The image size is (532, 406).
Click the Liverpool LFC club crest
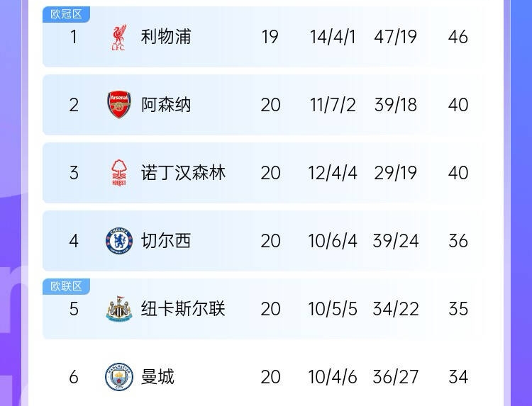[x=119, y=38]
